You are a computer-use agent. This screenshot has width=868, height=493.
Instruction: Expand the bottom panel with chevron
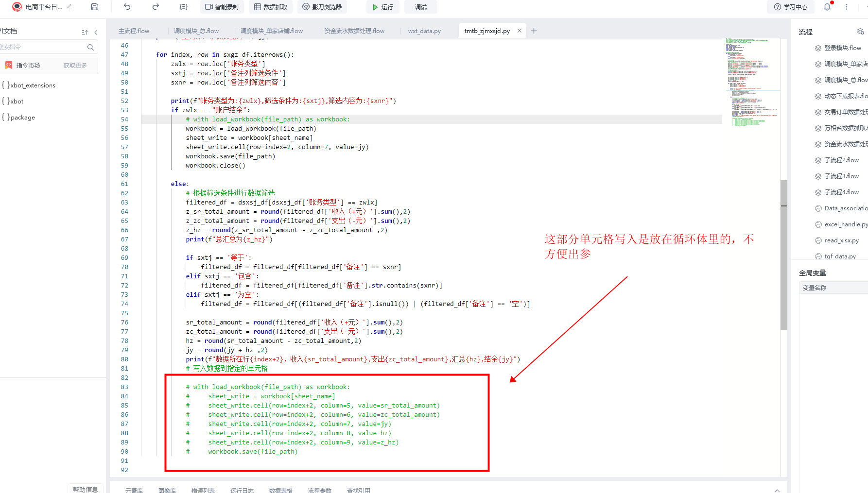pyautogui.click(x=777, y=490)
